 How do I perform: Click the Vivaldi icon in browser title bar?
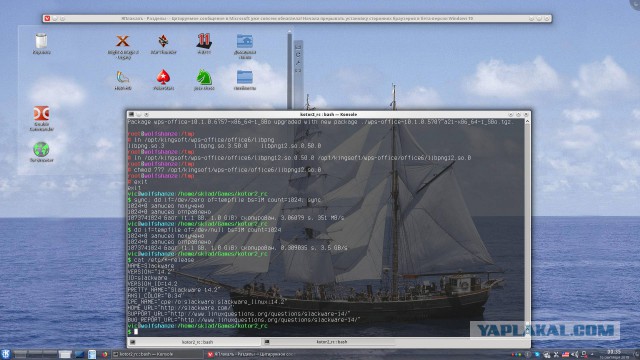(x=47, y=18)
